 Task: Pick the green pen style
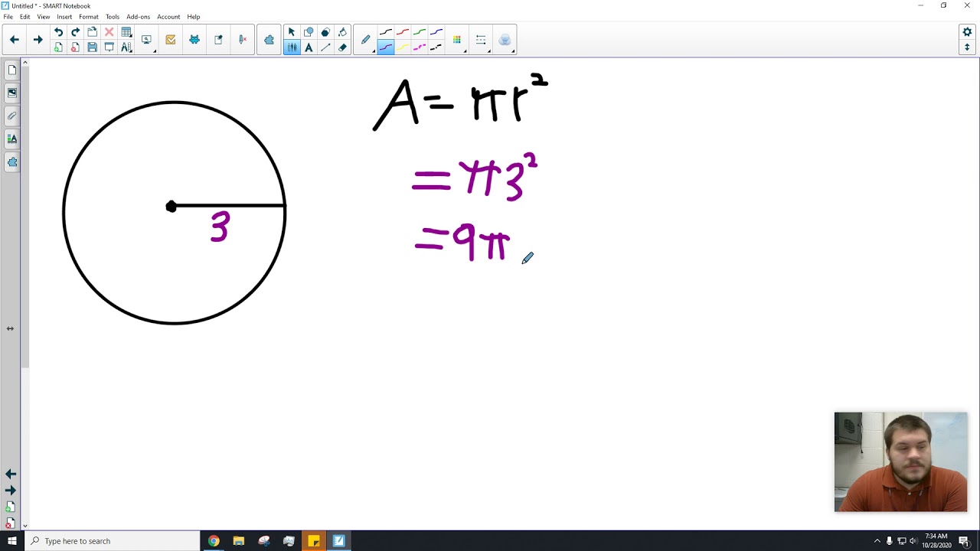click(420, 32)
